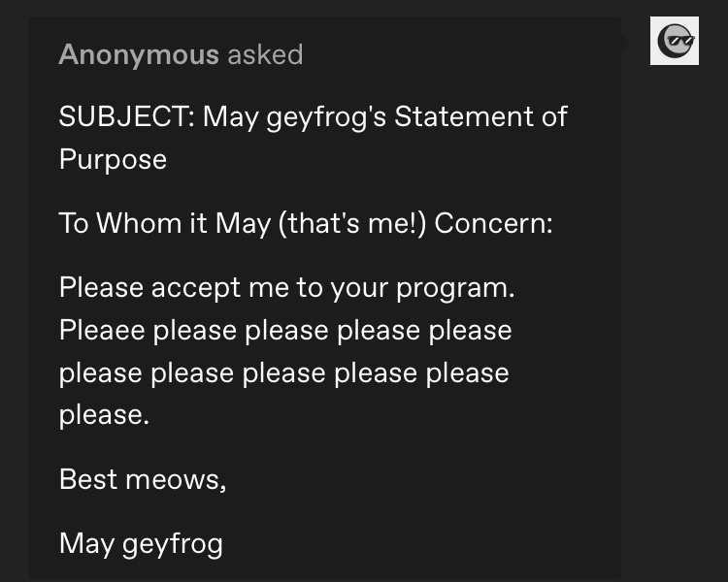Click the "May geyfrog" signature line

click(x=141, y=543)
